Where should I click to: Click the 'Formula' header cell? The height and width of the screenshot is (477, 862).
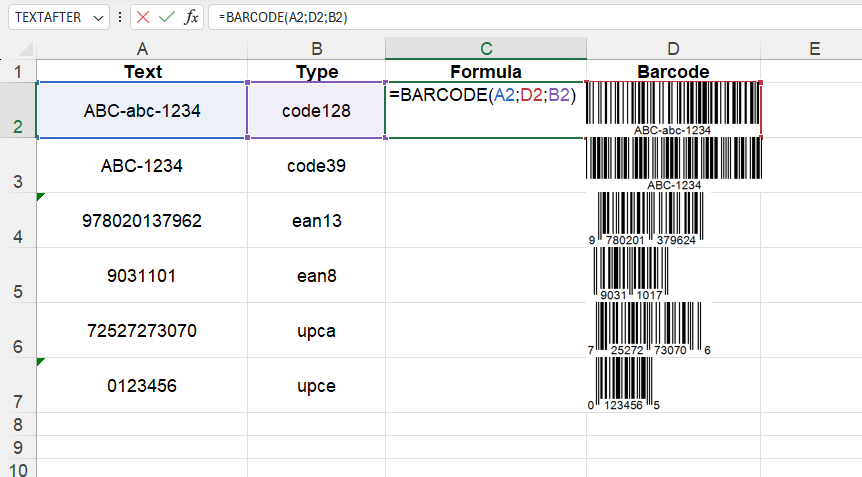(486, 71)
